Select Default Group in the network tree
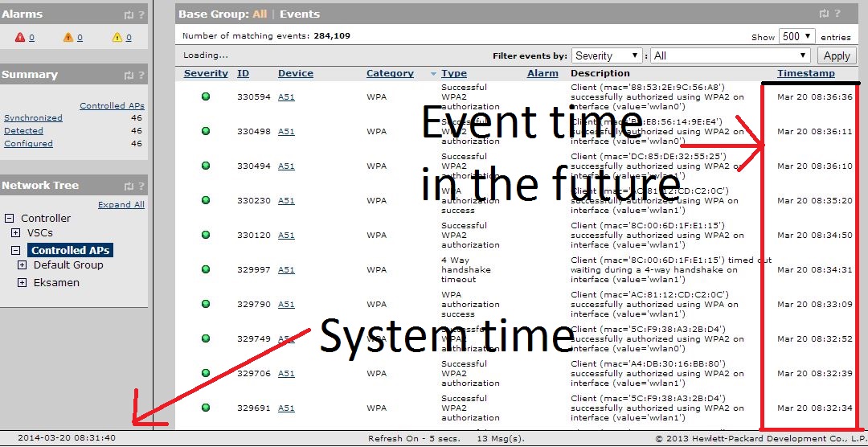This screenshot has width=868, height=447. (x=68, y=265)
